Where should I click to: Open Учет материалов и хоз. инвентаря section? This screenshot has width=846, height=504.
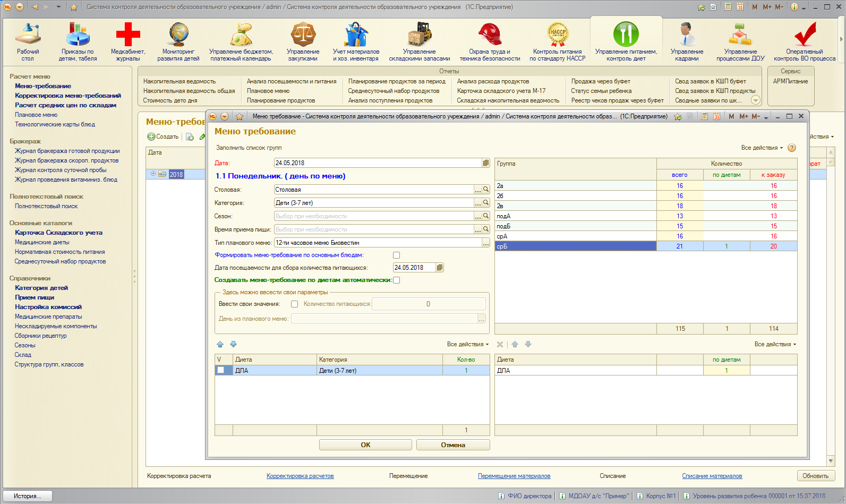(x=356, y=42)
